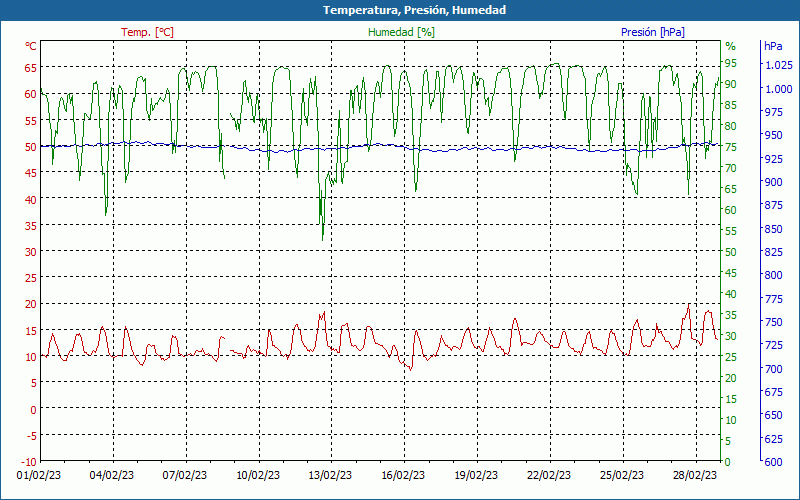Click the '-5' temperature axis value
Screen dimensions: 800x500
pyautogui.click(x=32, y=435)
